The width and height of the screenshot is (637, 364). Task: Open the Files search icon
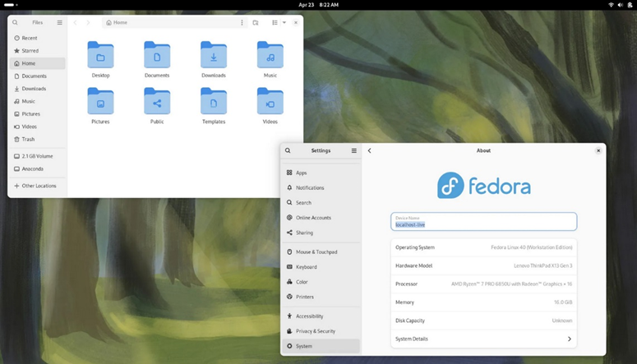click(x=15, y=23)
